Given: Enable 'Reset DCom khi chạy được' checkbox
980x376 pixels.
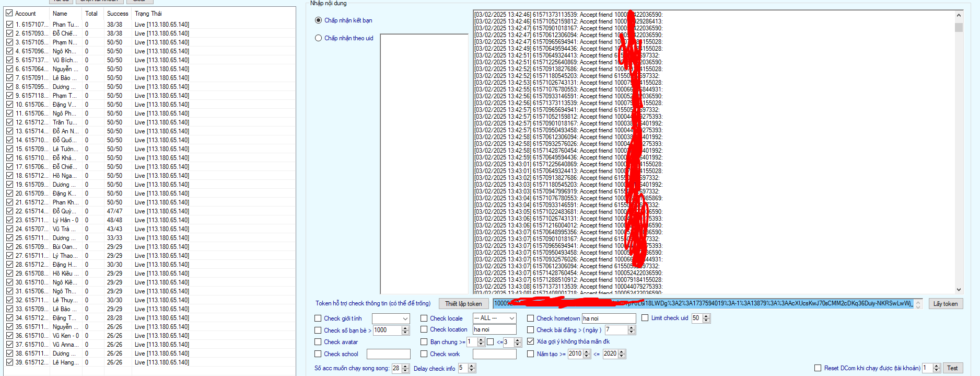Looking at the screenshot, I should click(x=818, y=368).
